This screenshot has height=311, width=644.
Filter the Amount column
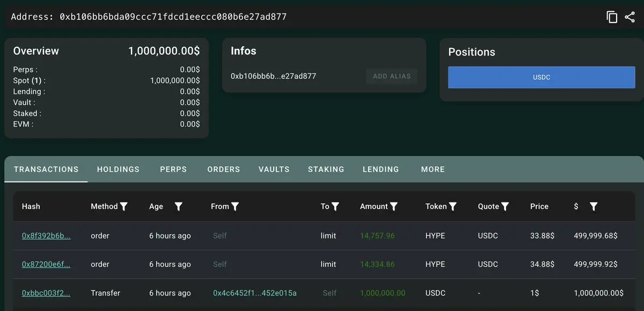394,206
